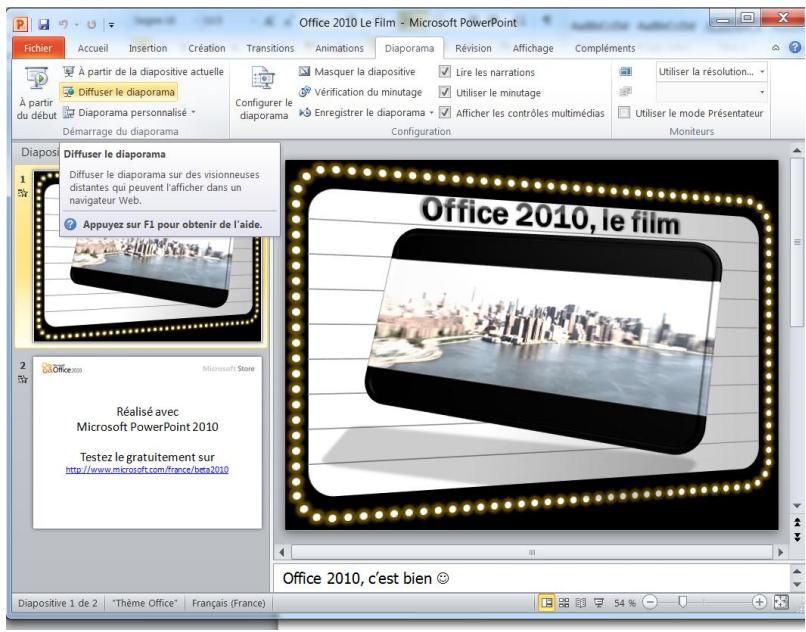Screen dimensions: 806x632
Task: Click Thème Office in the status bar
Action: tap(144, 603)
